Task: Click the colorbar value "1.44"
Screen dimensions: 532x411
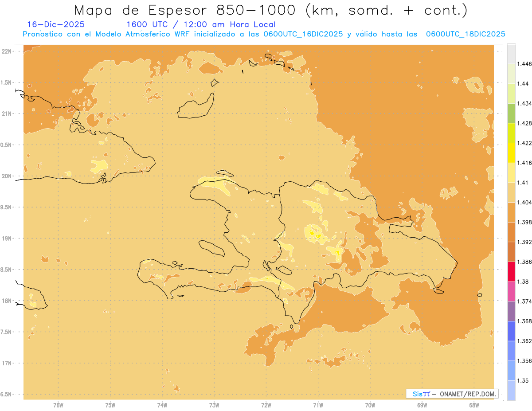Action: click(x=522, y=83)
